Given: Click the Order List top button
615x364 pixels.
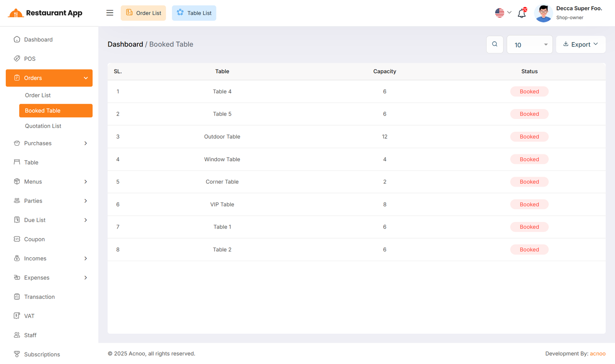Looking at the screenshot, I should 143,13.
